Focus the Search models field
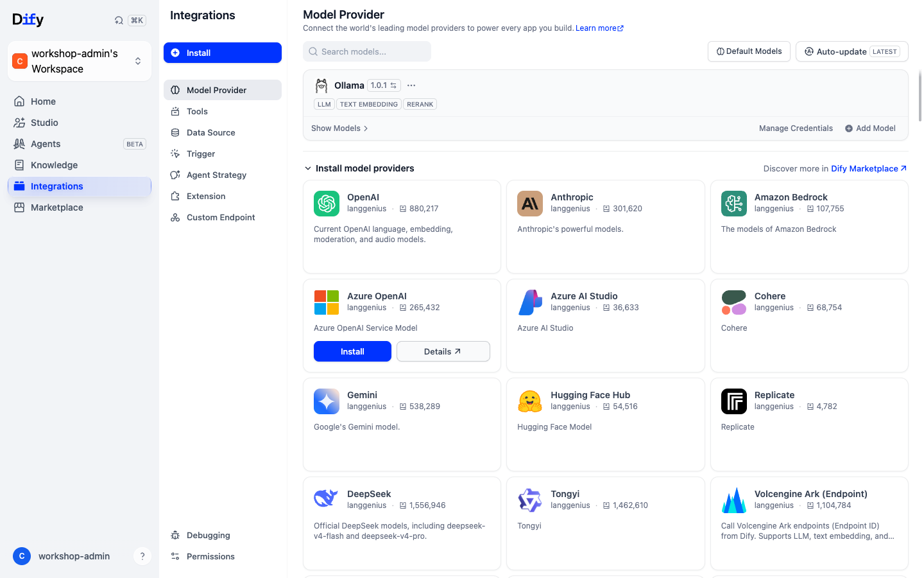The height and width of the screenshot is (578, 924). click(x=367, y=51)
